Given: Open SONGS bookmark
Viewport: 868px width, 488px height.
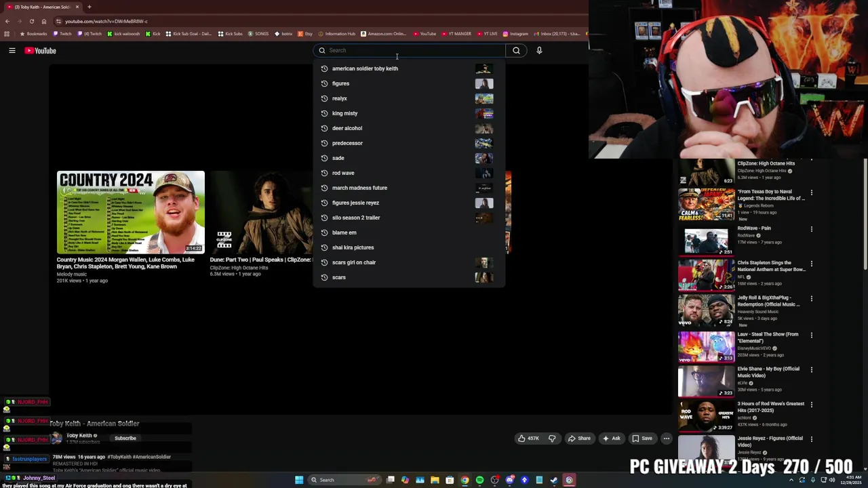Looking at the screenshot, I should pyautogui.click(x=258, y=34).
